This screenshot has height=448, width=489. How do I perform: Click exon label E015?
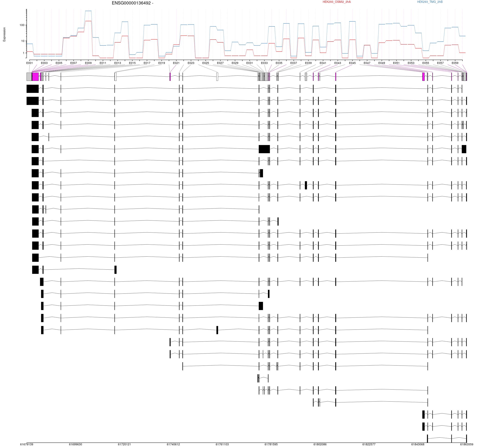[132, 63]
